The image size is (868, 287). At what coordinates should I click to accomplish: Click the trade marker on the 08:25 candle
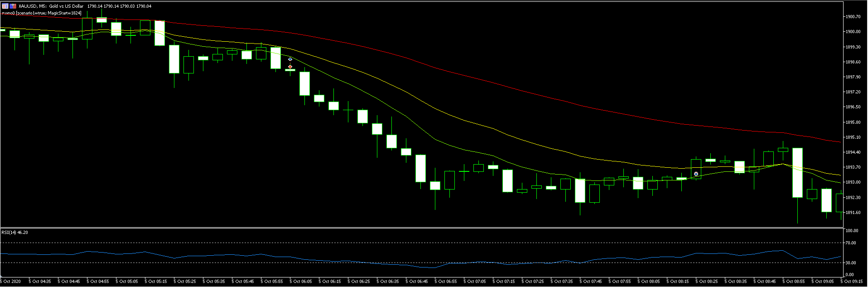coord(696,174)
